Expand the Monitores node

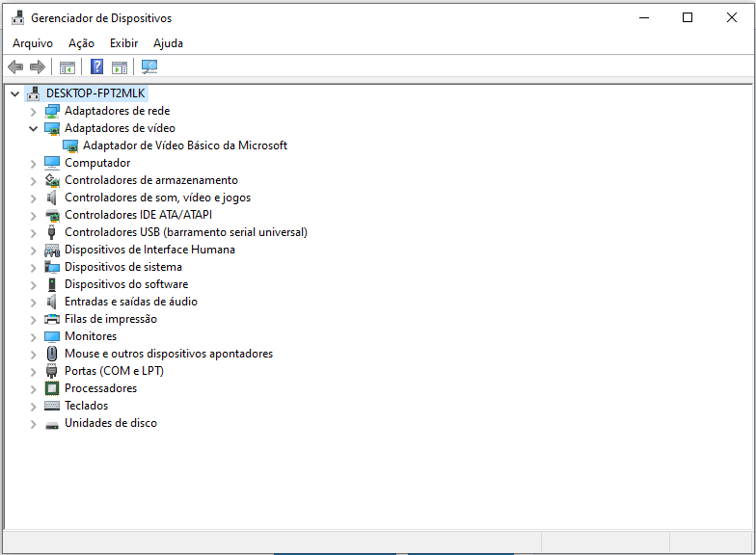click(33, 337)
